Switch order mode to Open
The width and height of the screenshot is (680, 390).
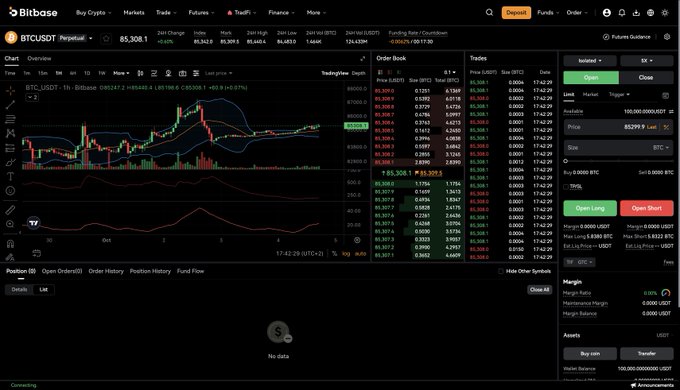[x=591, y=78]
